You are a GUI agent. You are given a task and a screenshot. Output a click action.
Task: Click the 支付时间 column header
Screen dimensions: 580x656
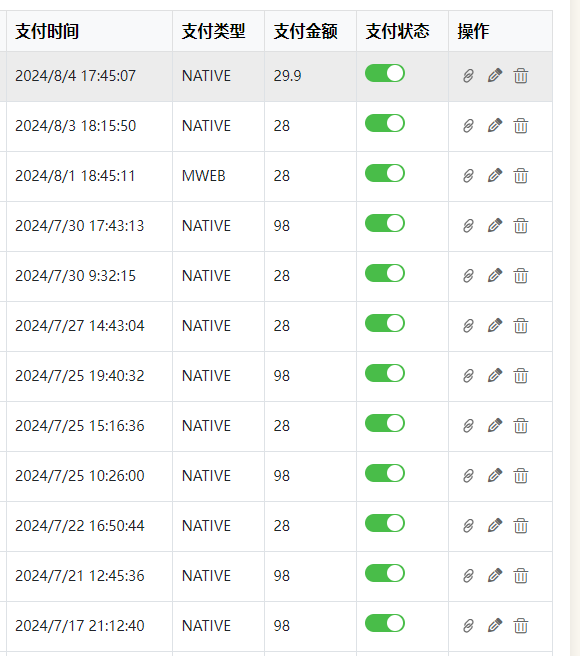(47, 31)
